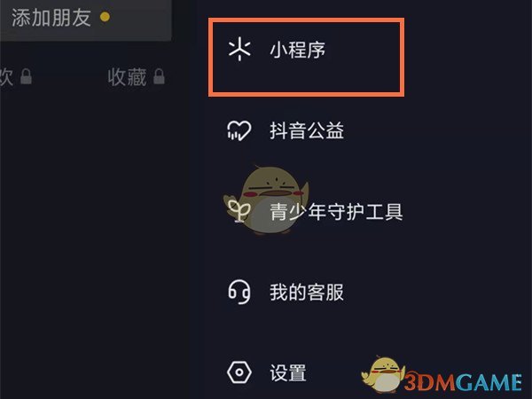
Task: Click the 抖音公益 heart icon
Action: coord(239,130)
